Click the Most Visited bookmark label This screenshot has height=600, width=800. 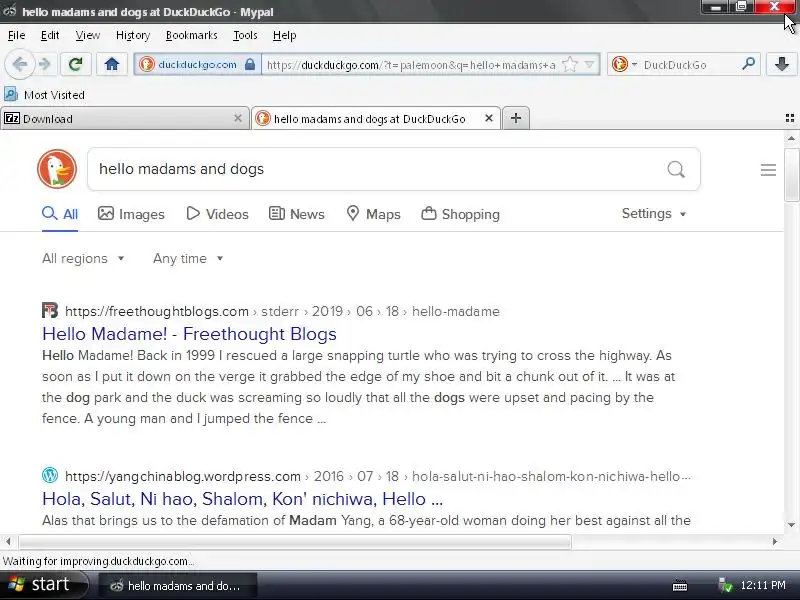(x=54, y=95)
